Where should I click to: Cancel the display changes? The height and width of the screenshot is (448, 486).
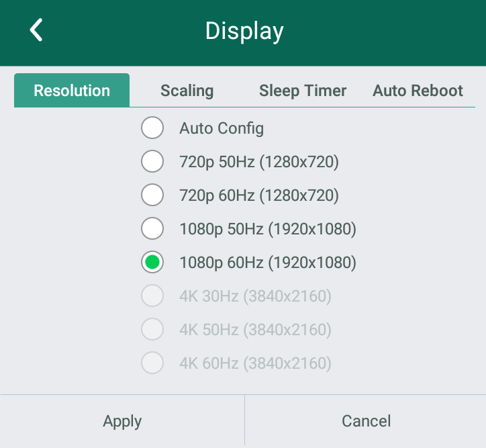click(x=366, y=421)
